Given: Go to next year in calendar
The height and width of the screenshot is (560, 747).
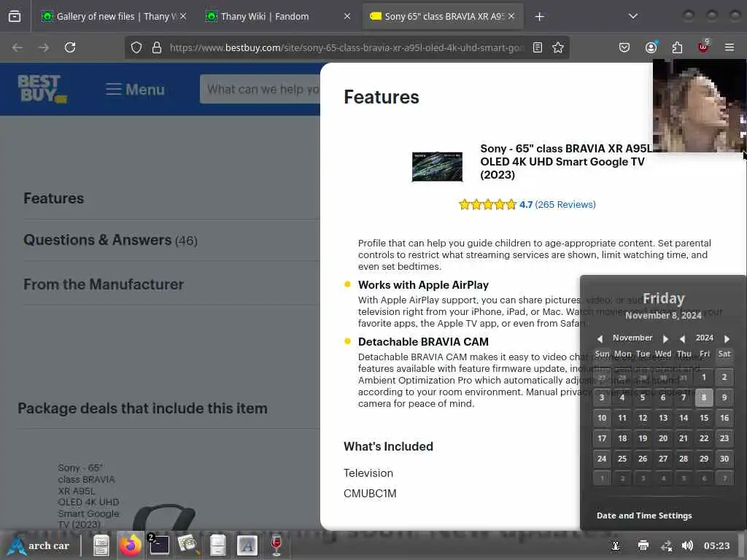Looking at the screenshot, I should pyautogui.click(x=727, y=338).
